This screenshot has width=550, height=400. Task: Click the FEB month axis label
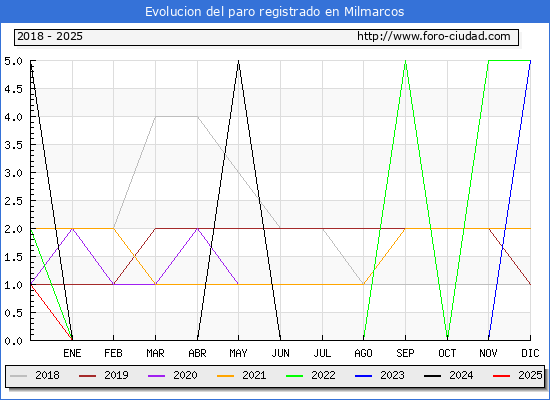pyautogui.click(x=113, y=353)
